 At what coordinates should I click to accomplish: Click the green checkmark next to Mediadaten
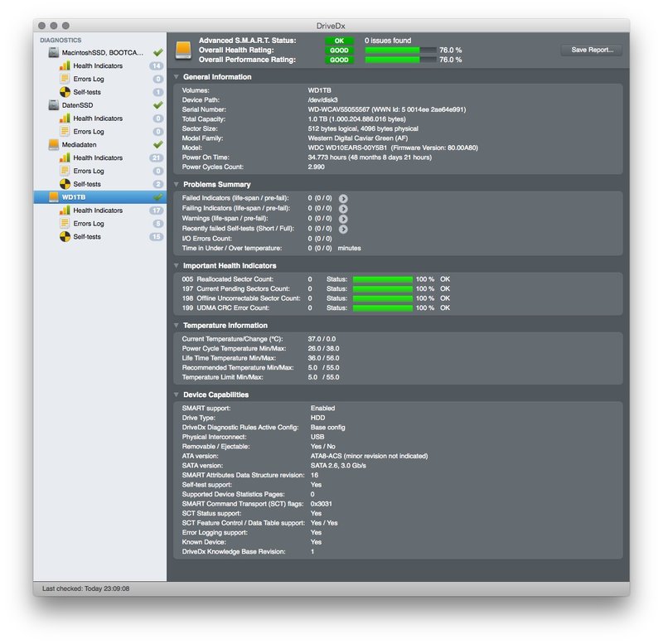tap(158, 144)
